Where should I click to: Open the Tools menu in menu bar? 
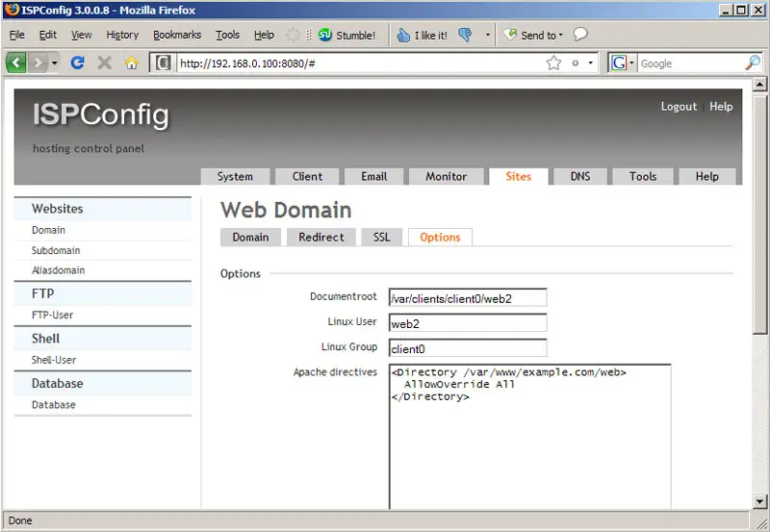click(227, 35)
